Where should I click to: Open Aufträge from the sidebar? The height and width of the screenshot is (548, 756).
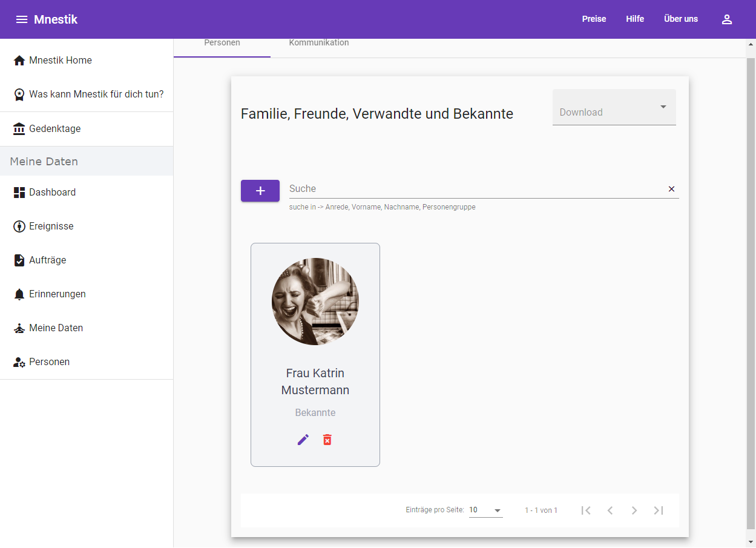[x=47, y=260]
